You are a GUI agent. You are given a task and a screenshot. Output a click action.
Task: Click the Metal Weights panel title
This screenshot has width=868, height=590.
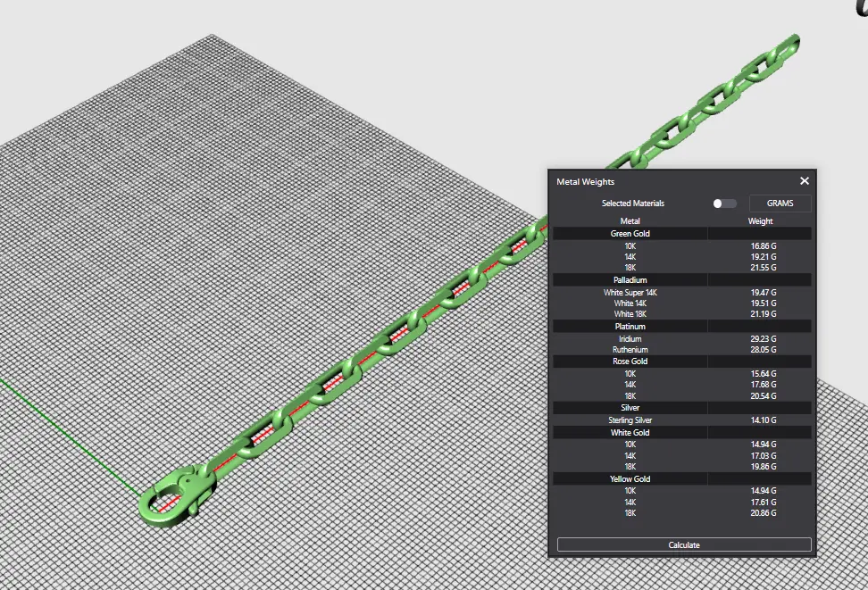585,181
